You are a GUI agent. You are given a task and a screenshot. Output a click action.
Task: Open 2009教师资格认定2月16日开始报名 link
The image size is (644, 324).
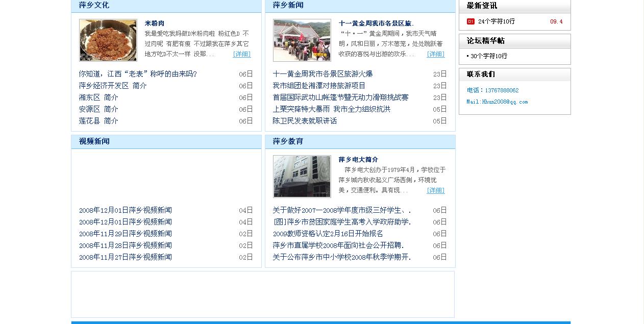point(328,234)
